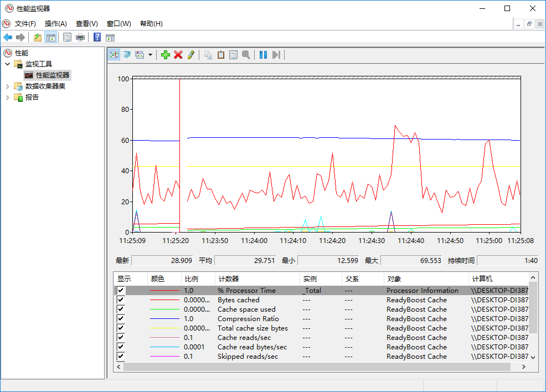Sort by 实例 column header
Screen dimensions: 546x392
tap(321, 279)
